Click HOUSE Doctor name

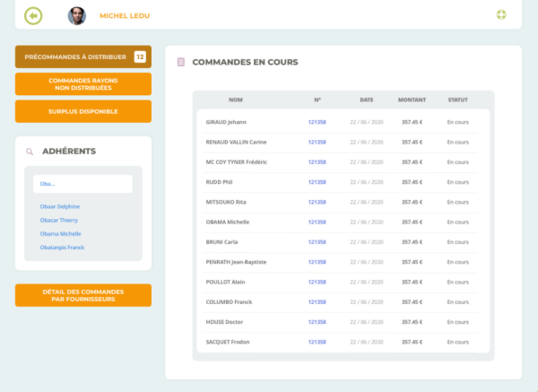tap(224, 322)
